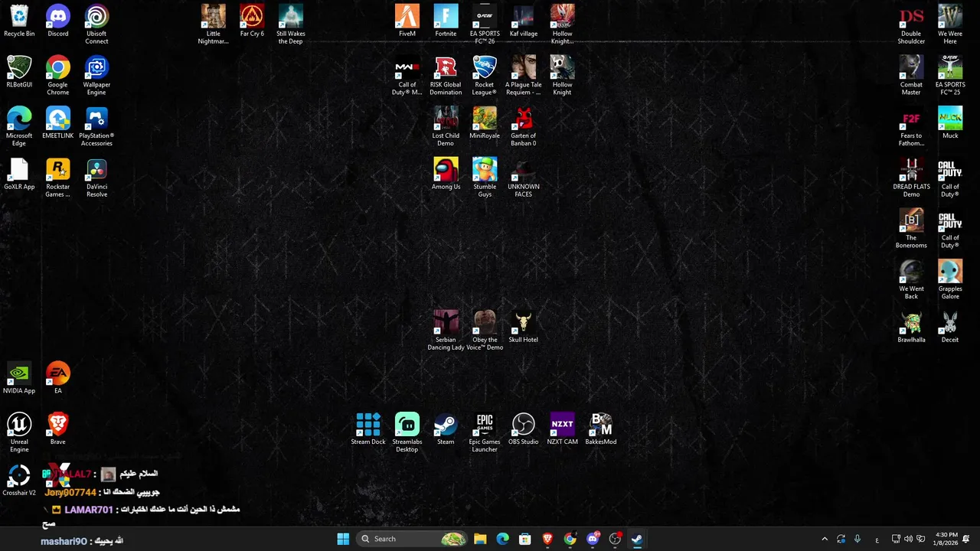Open the Windows Start menu

coord(343,539)
